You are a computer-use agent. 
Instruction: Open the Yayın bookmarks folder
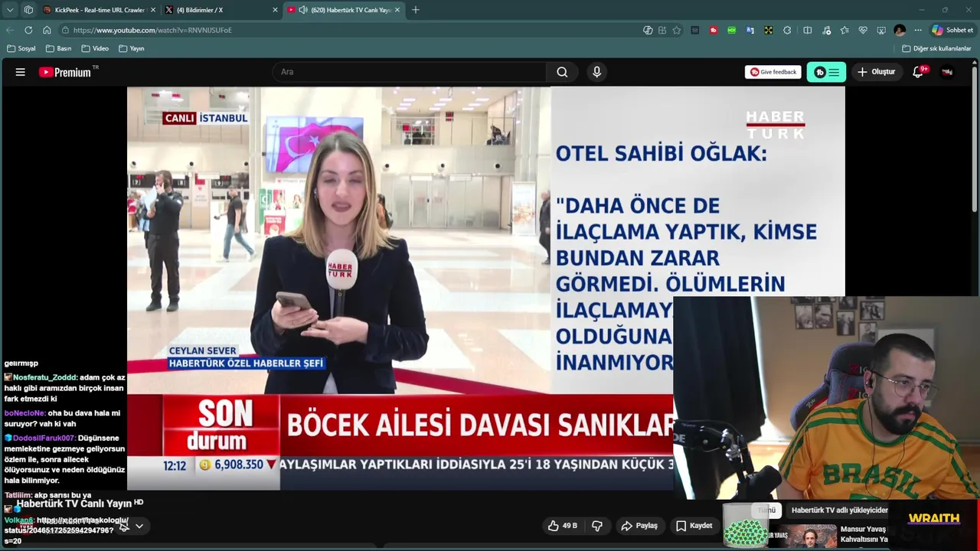132,48
